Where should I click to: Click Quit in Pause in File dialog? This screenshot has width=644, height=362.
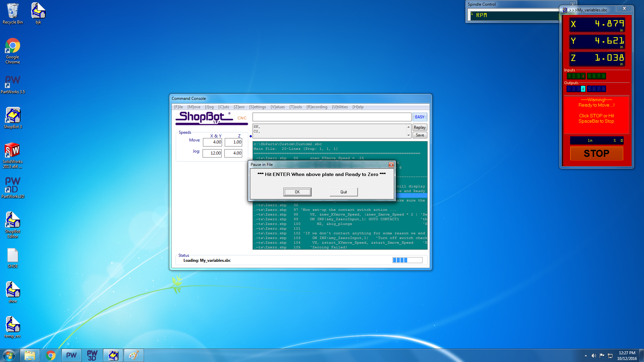point(344,192)
